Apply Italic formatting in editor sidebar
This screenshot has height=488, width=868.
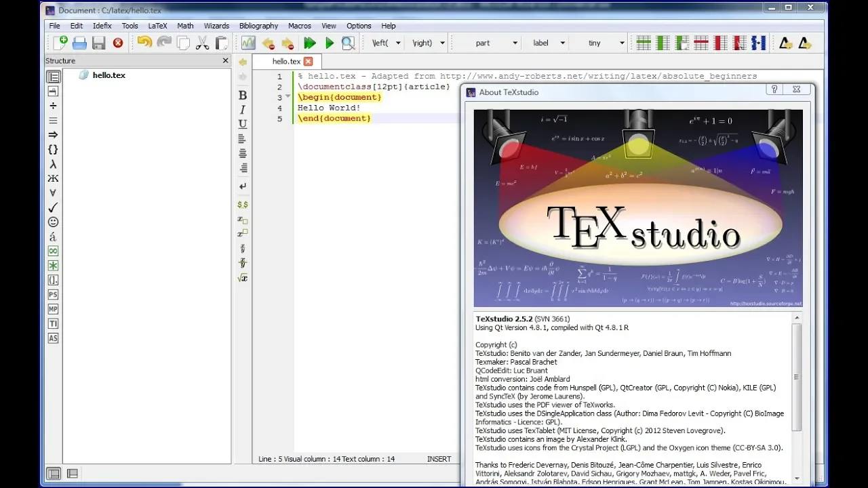[243, 109]
